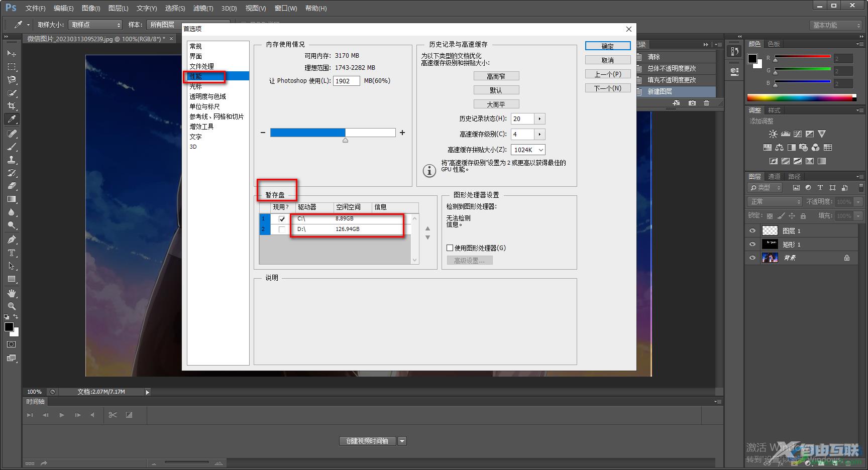Click the red R color slider
This screenshot has width=868, height=470.
[x=803, y=56]
